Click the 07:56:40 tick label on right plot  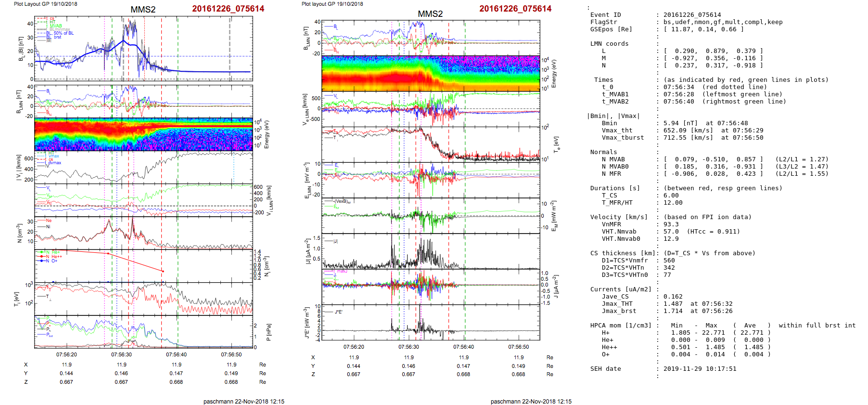coord(463,347)
